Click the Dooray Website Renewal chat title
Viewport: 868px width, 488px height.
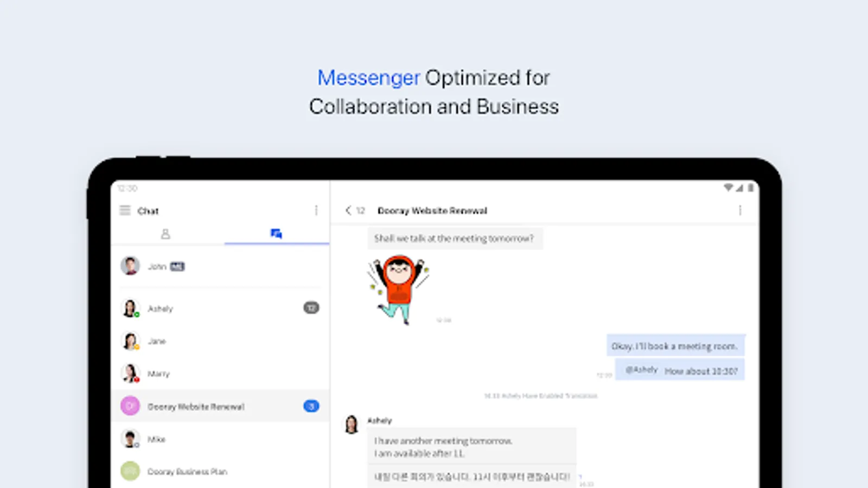(x=432, y=210)
